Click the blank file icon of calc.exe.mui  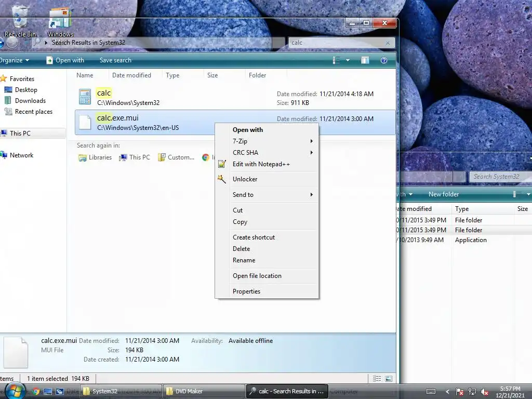coord(85,122)
